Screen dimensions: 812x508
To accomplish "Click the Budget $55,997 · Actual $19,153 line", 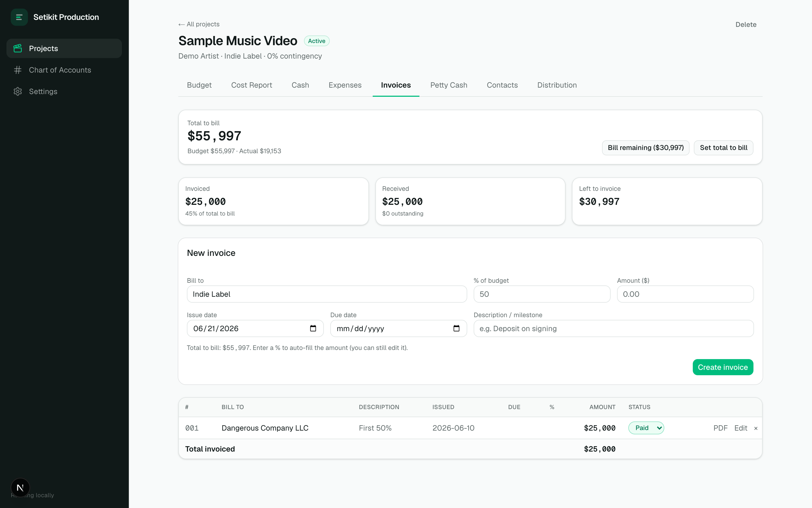I will 234,151.
